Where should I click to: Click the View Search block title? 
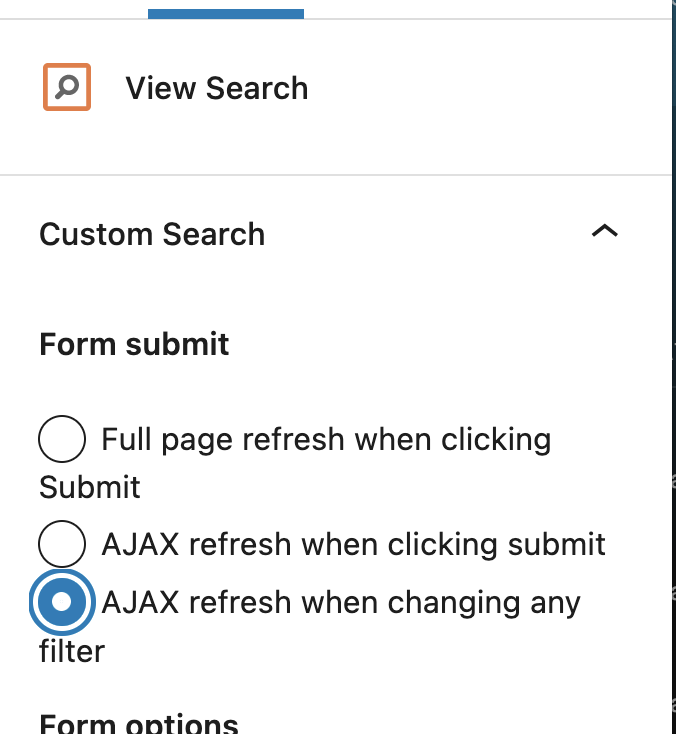point(217,88)
